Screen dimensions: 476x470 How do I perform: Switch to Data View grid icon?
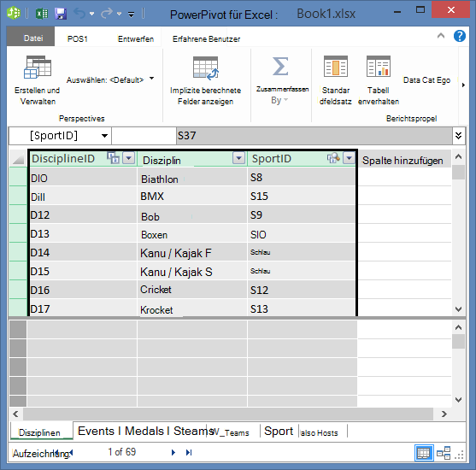click(x=424, y=453)
